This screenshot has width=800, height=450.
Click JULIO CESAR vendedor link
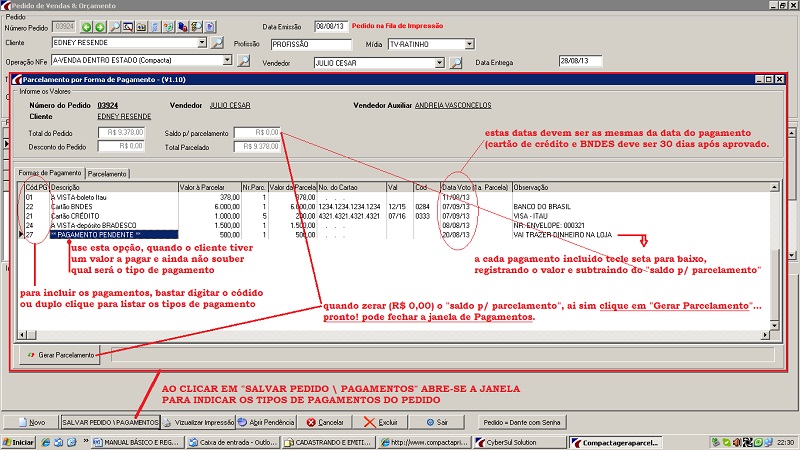(230, 105)
